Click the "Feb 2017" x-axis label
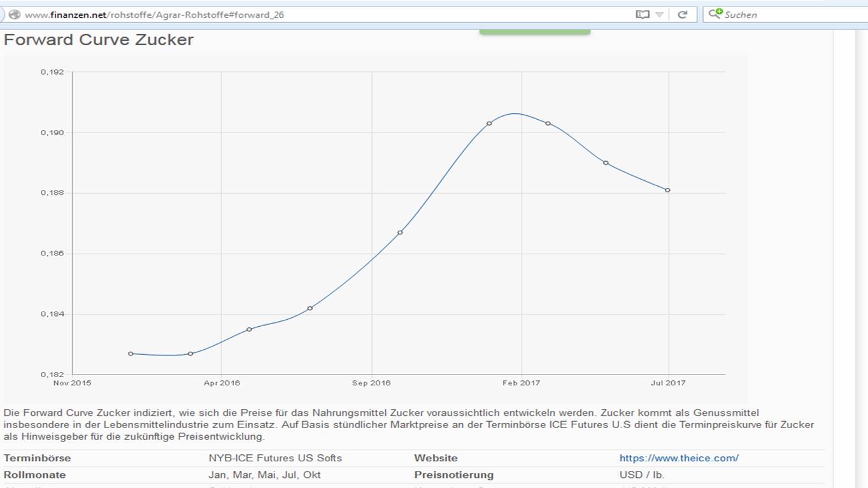868x488 pixels. (x=521, y=383)
